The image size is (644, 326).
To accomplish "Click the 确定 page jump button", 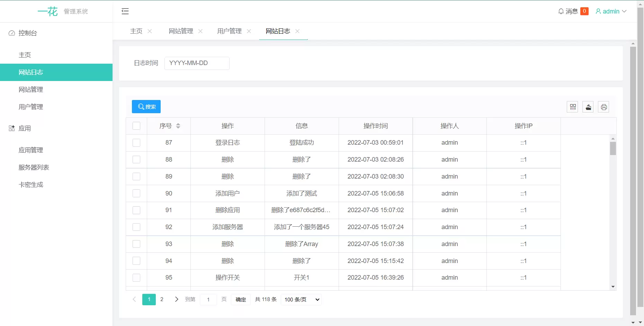I will click(x=240, y=299).
